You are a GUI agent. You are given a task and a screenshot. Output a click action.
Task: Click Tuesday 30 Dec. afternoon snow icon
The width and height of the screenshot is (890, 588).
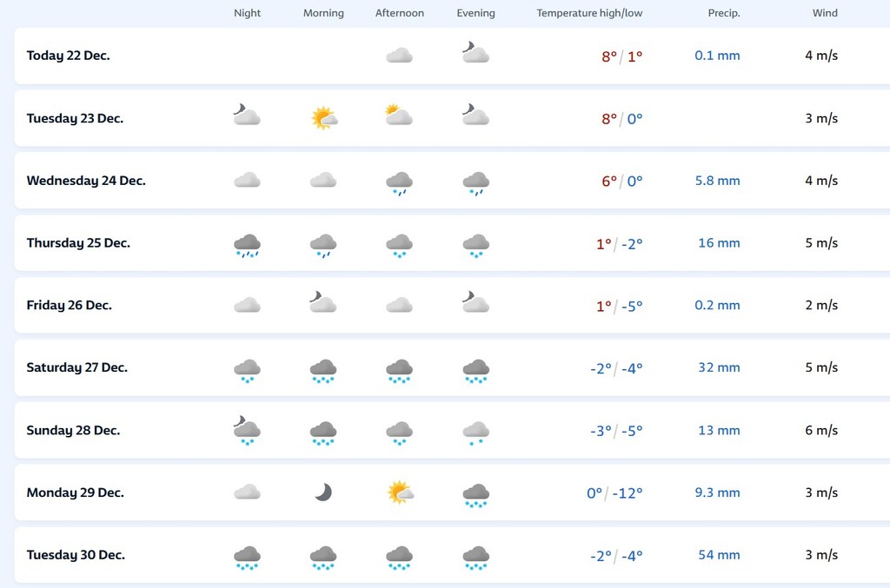(399, 557)
